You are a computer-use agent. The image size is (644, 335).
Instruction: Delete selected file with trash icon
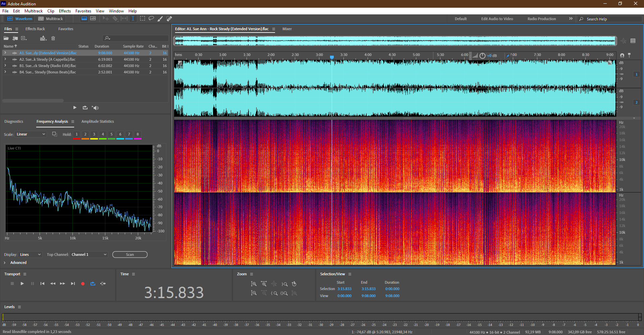click(x=53, y=38)
